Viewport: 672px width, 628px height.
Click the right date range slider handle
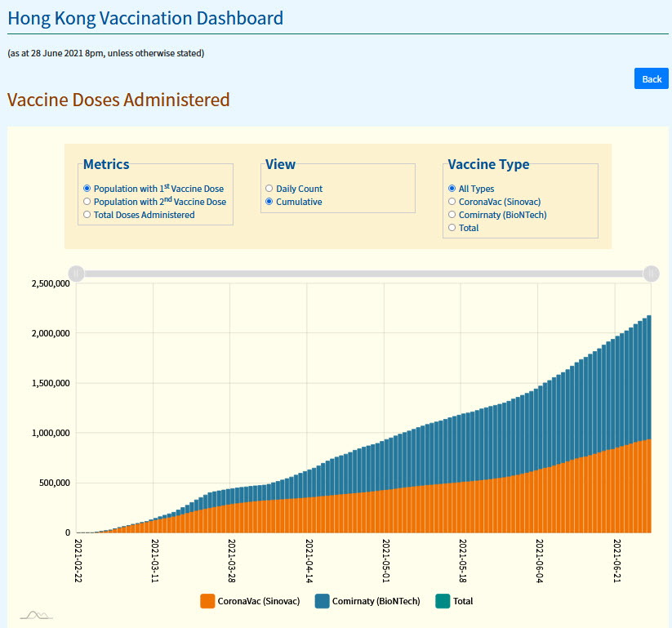(651, 274)
